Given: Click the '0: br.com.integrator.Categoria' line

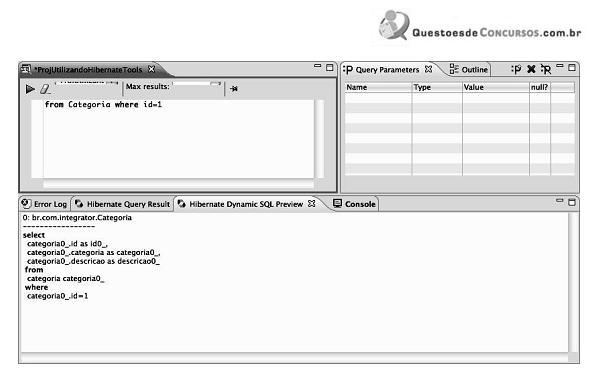Looking at the screenshot, I should (x=77, y=218).
